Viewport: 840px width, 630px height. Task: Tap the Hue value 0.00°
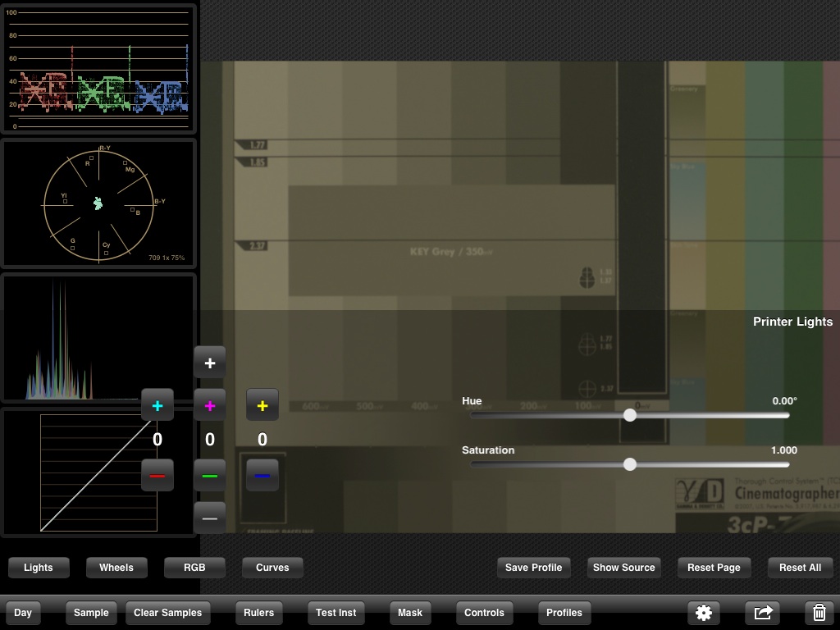pyautogui.click(x=784, y=400)
